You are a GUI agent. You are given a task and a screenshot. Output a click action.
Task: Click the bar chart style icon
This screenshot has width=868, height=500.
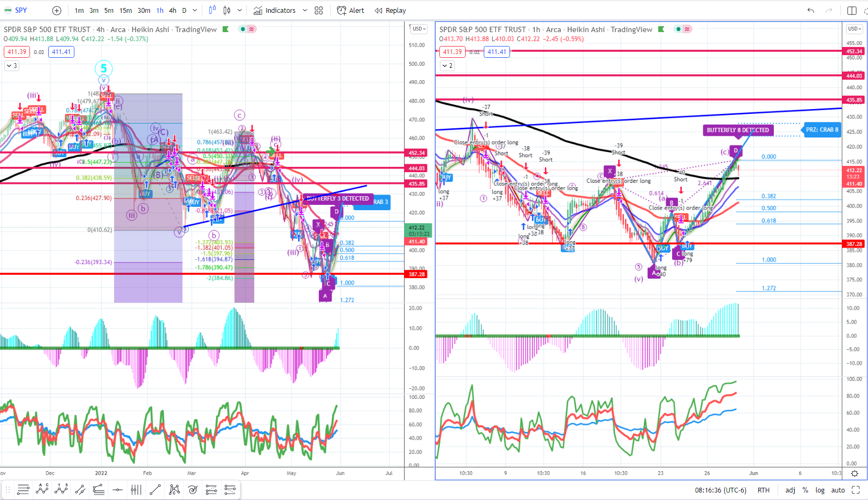(x=212, y=10)
